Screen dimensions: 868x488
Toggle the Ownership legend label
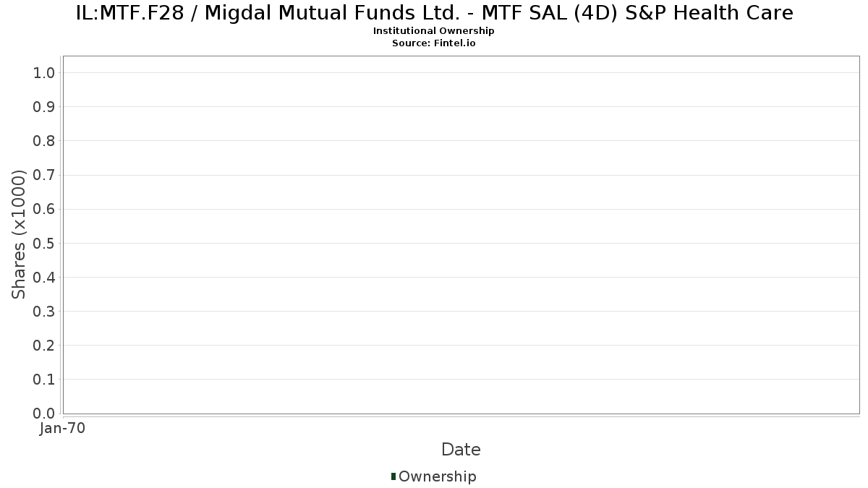[x=438, y=476]
